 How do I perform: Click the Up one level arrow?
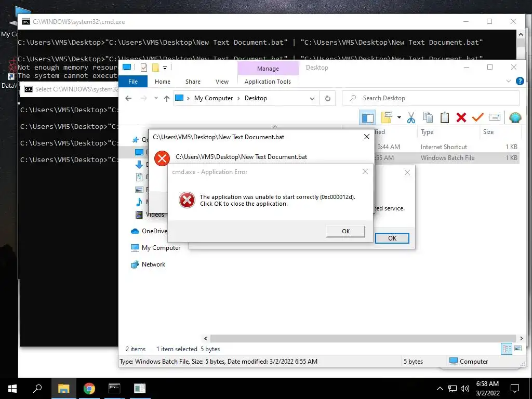pos(167,98)
